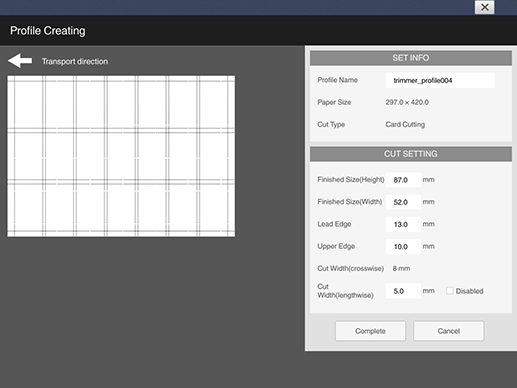Focus the Lead Edge value field

tap(403, 224)
